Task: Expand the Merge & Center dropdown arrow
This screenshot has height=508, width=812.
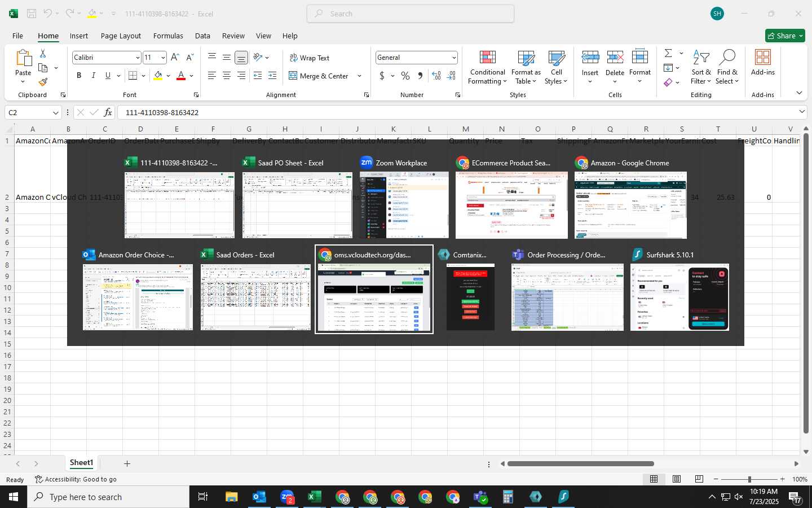Action: [x=359, y=76]
